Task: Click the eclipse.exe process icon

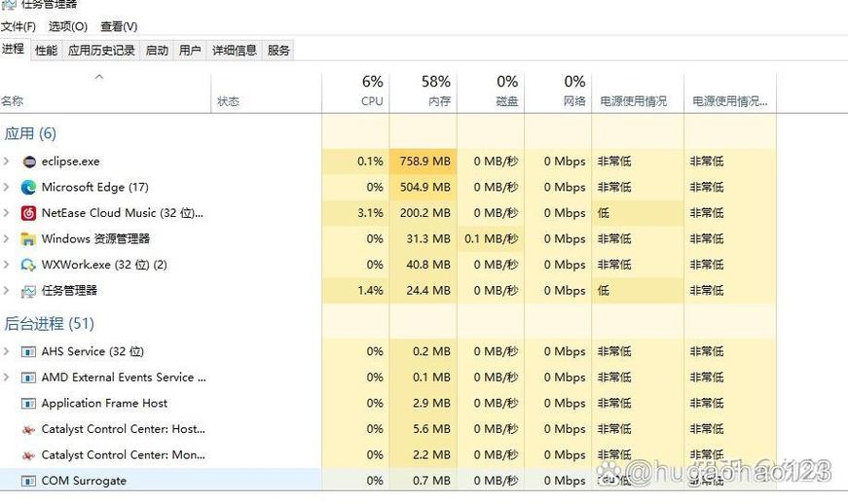Action: [28, 162]
